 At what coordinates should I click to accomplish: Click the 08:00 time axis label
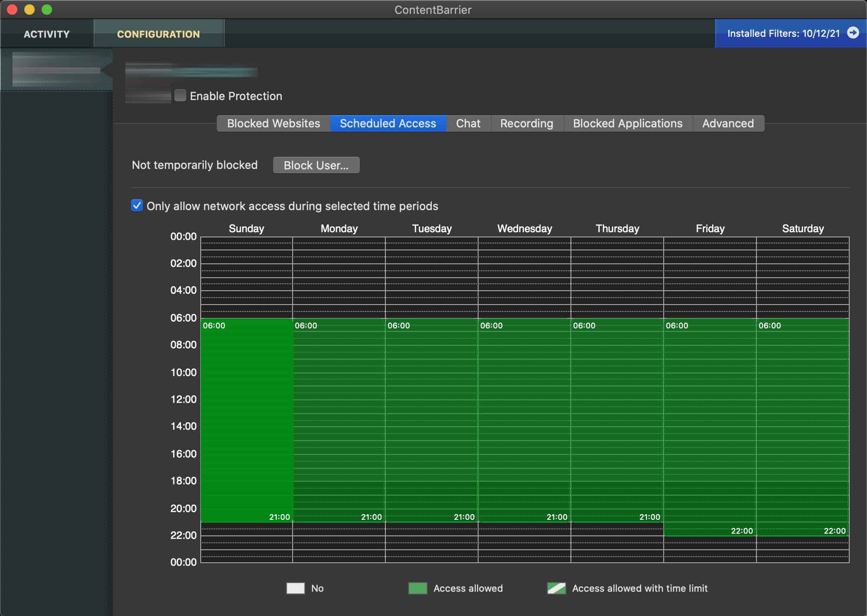pyautogui.click(x=183, y=344)
